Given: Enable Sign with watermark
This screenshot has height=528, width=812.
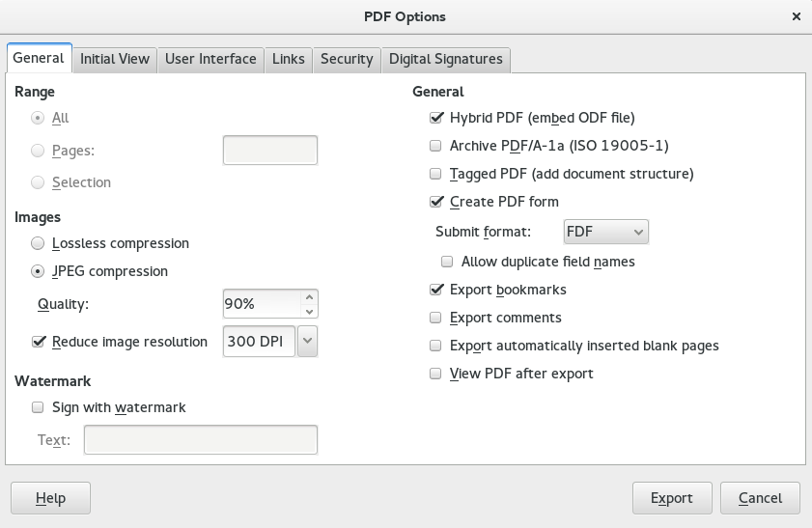Looking at the screenshot, I should point(38,407).
